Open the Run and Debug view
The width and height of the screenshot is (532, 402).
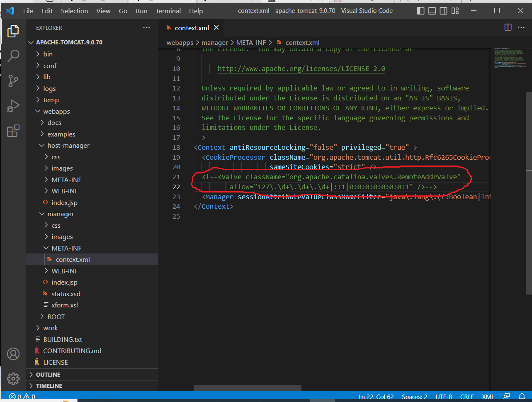13,106
